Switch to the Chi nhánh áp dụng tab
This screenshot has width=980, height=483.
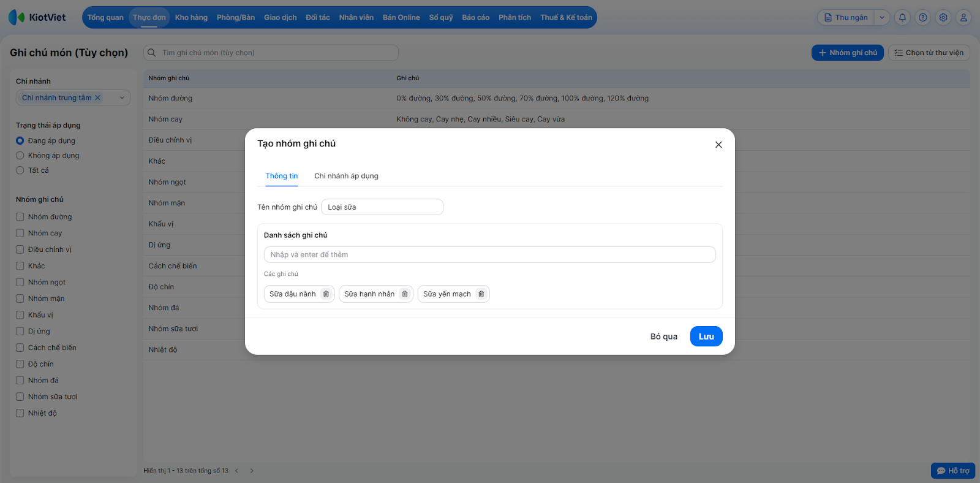pos(346,176)
